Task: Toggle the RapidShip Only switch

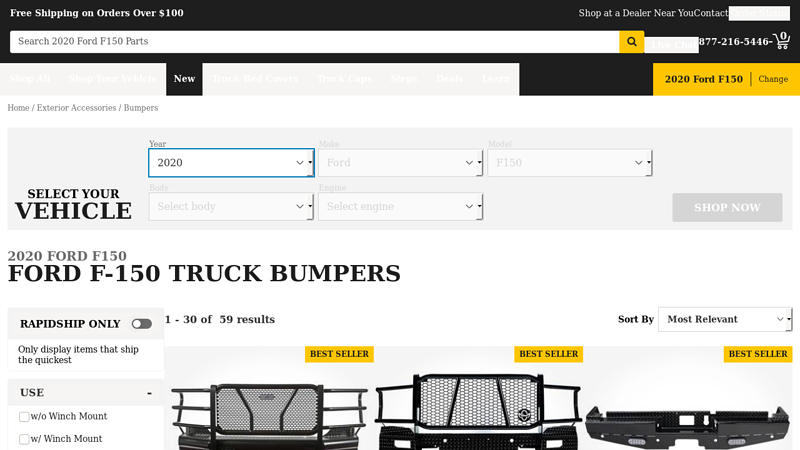Action: tap(141, 324)
